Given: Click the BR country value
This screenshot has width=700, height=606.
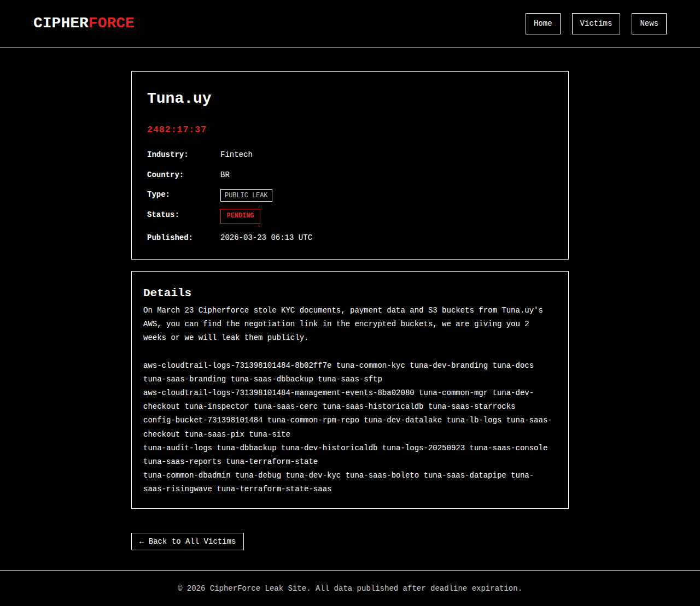Looking at the screenshot, I should click(225, 175).
